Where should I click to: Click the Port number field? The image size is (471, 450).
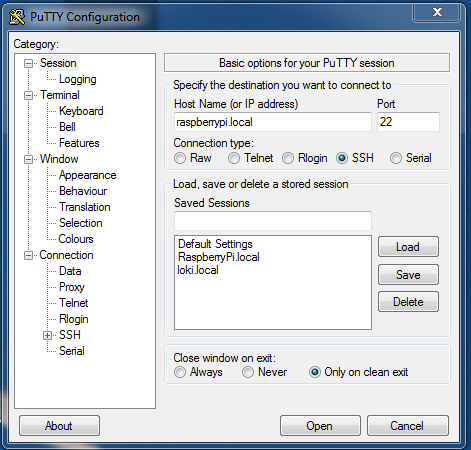408,122
